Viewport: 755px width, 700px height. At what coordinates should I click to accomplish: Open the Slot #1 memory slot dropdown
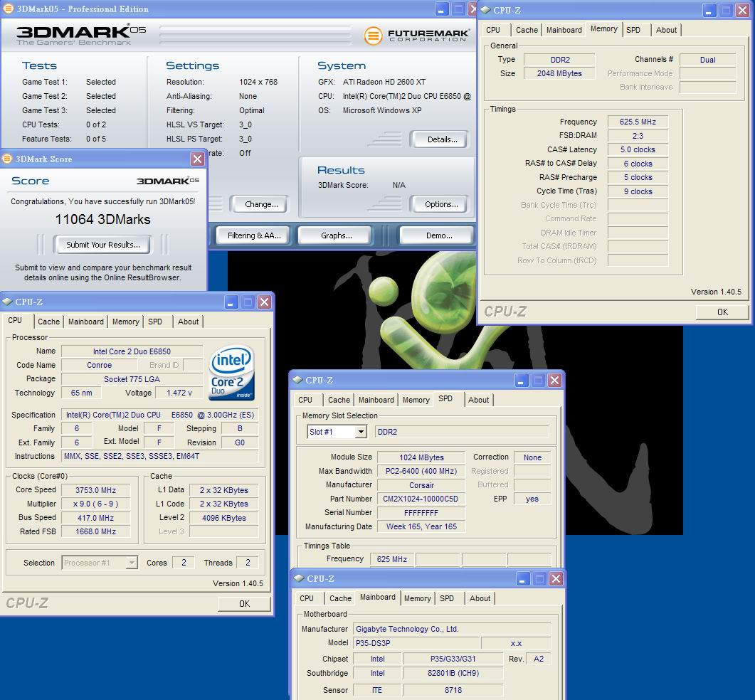click(361, 432)
